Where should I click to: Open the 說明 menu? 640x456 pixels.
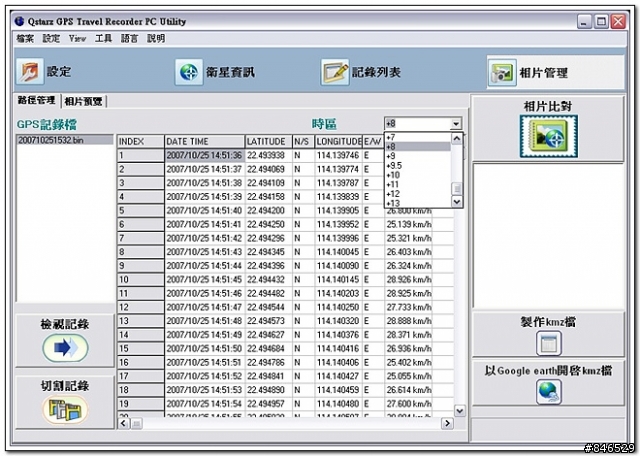coord(156,38)
